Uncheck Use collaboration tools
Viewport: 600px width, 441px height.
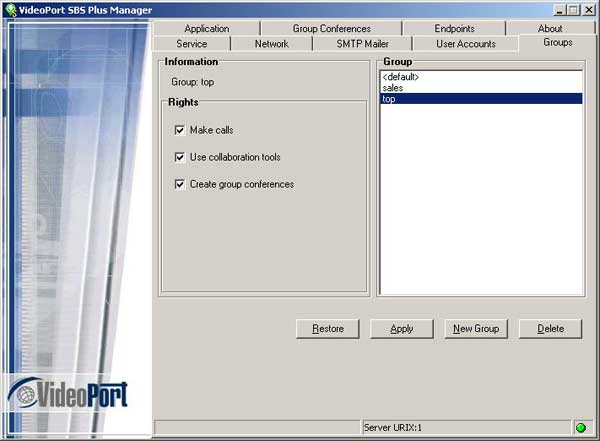tap(179, 157)
